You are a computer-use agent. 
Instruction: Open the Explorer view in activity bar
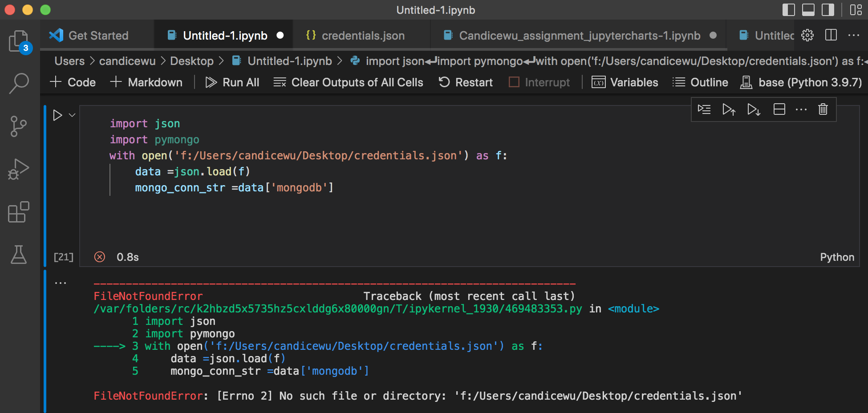point(19,42)
